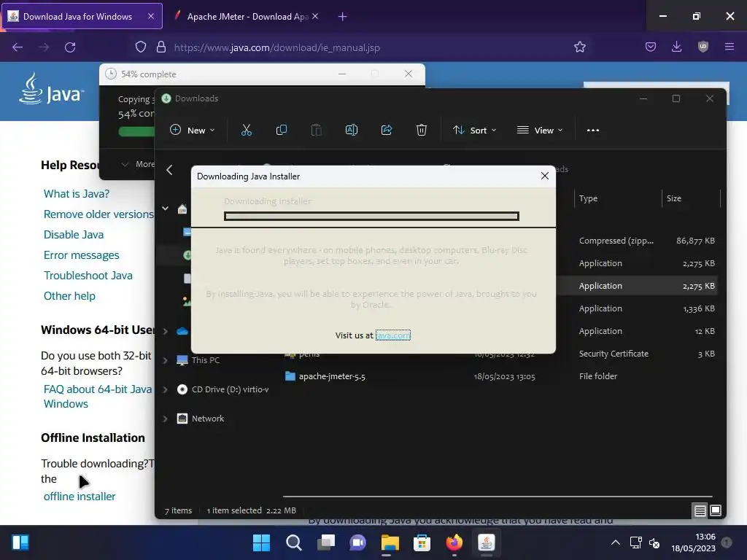The height and width of the screenshot is (560, 747).
Task: Click the Java logo on webpage
Action: [x=52, y=89]
